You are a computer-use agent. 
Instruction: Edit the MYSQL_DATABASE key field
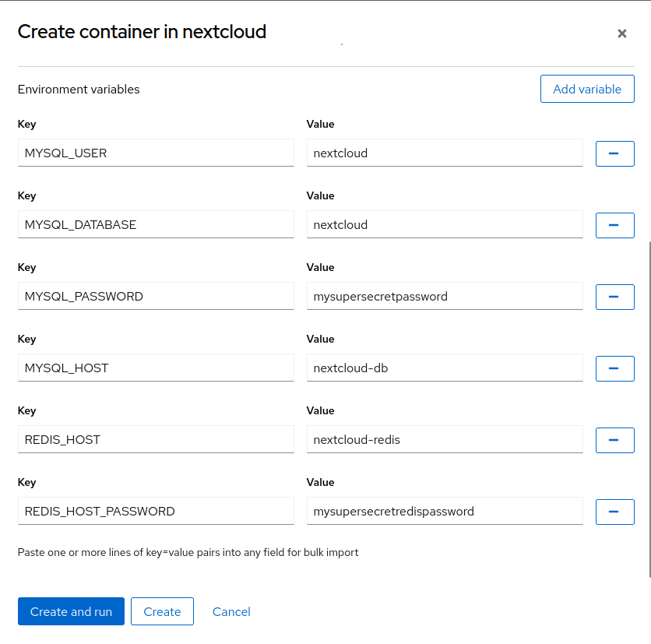coord(156,225)
